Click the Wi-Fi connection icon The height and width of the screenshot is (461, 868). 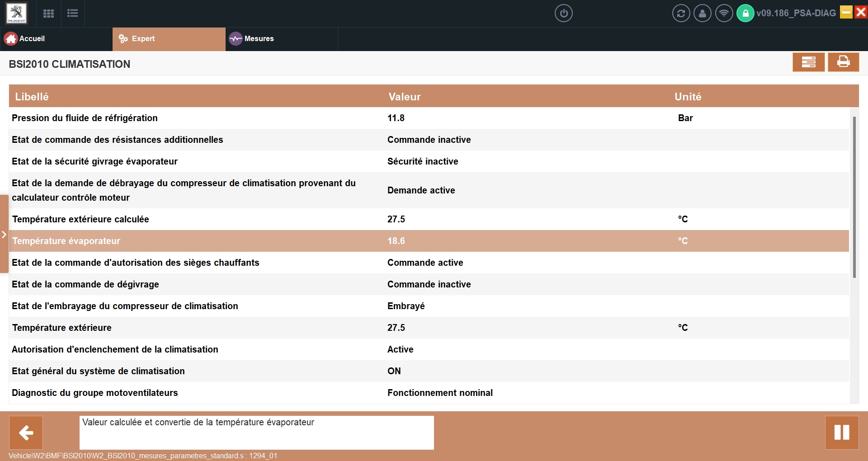pyautogui.click(x=724, y=13)
